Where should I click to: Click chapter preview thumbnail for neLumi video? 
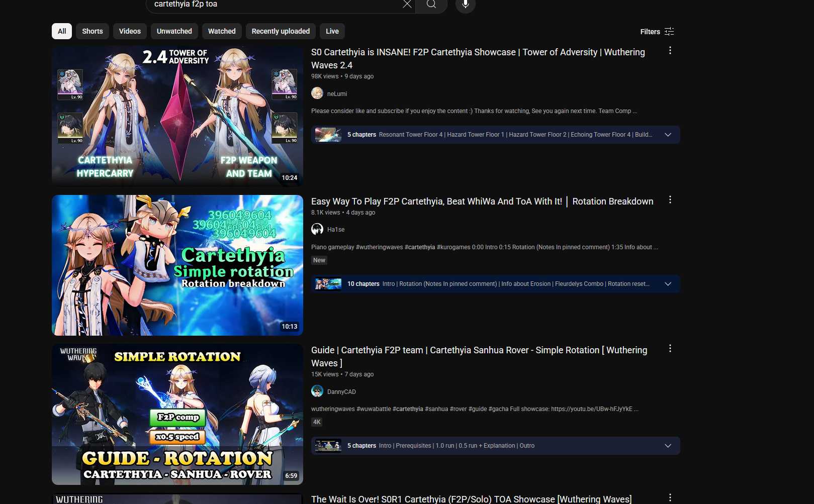328,135
